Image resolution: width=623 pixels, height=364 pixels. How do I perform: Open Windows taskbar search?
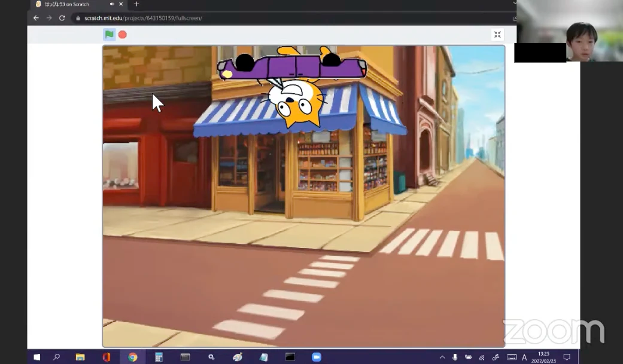(x=56, y=357)
